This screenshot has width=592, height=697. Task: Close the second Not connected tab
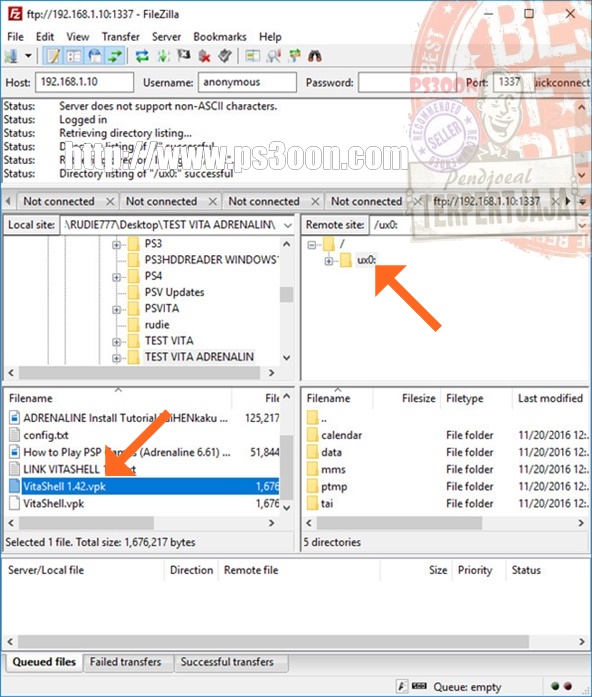tap(213, 201)
